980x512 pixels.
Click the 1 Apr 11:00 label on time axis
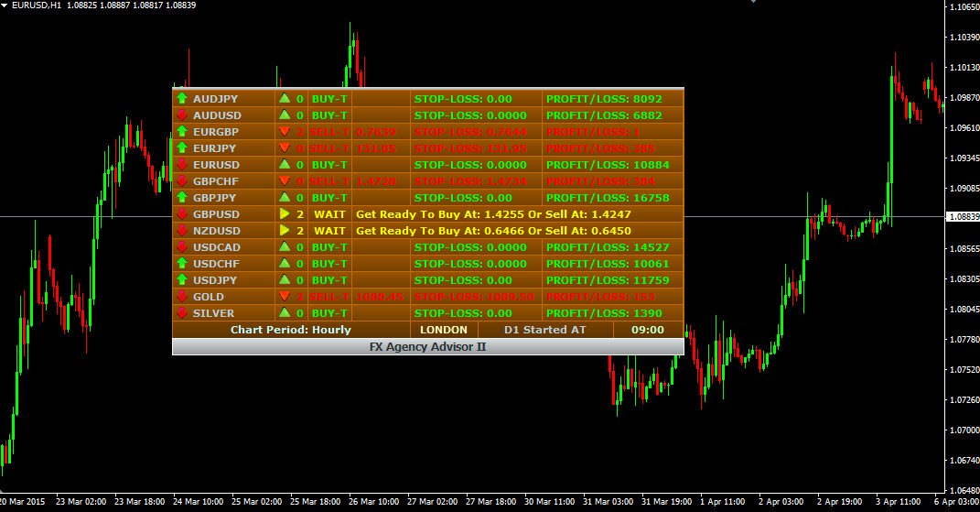pos(723,501)
